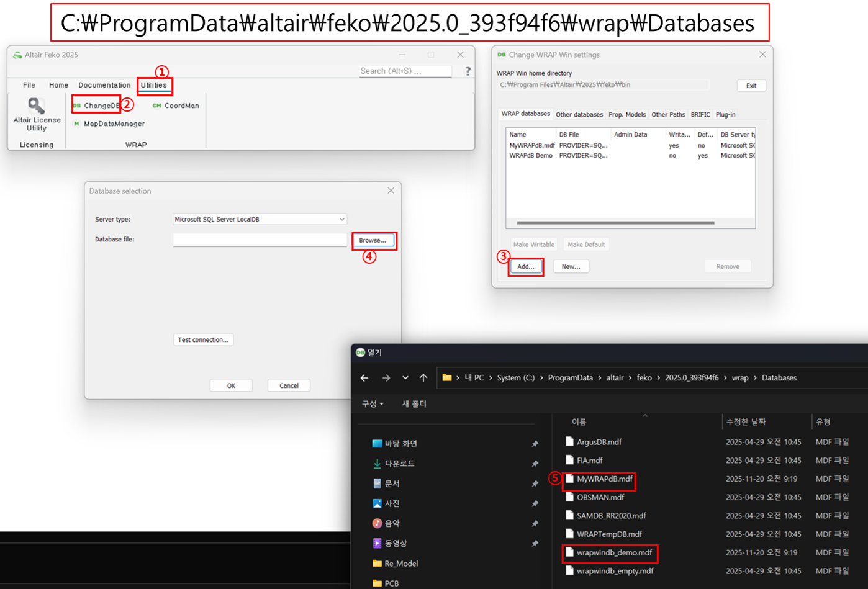
Task: Open the Re_Model folder in sidebar
Action: tap(395, 564)
